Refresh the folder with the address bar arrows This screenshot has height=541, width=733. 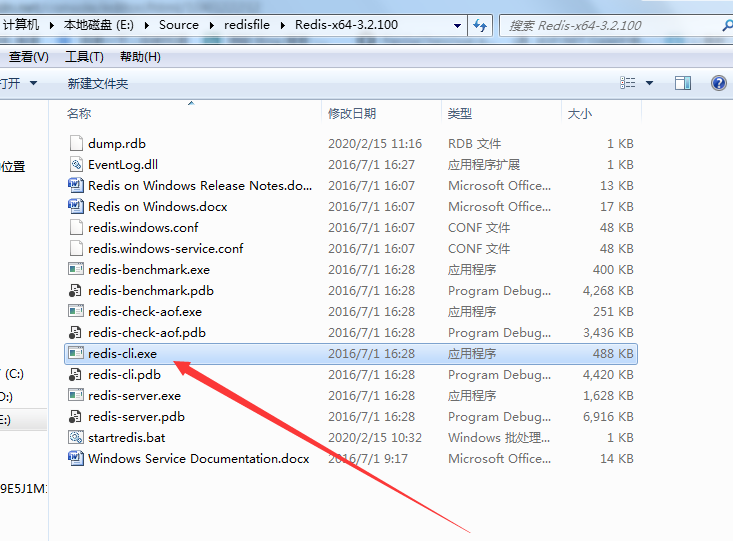tap(480, 25)
